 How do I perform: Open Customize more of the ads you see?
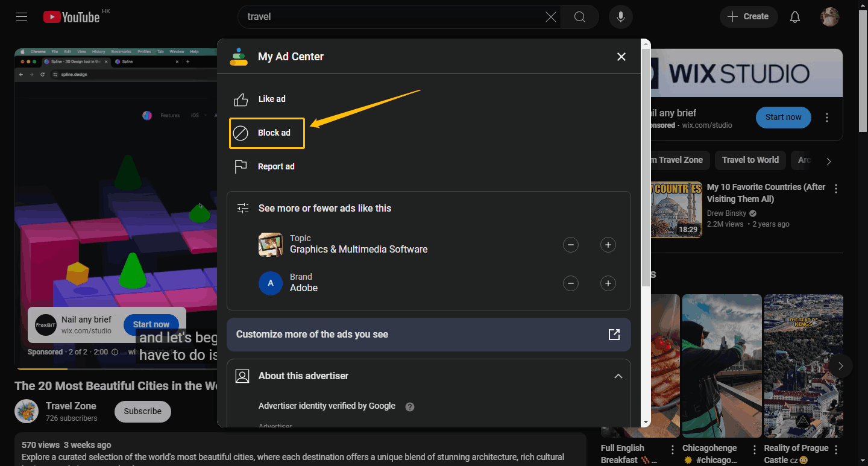429,335
